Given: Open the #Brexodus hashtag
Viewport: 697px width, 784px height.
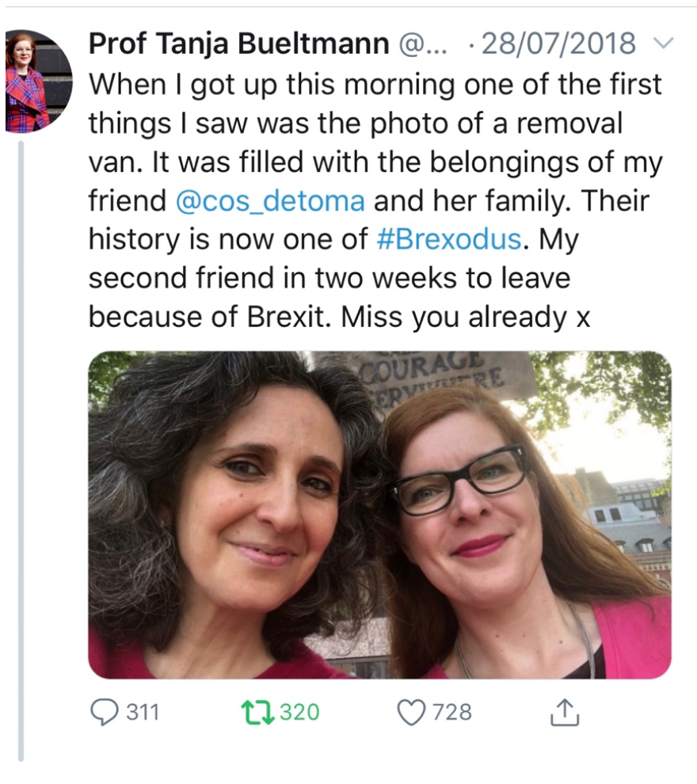Looking at the screenshot, I should (x=449, y=239).
